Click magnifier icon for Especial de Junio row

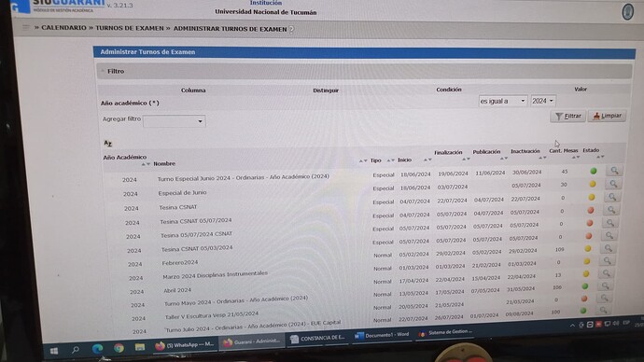[x=613, y=184]
